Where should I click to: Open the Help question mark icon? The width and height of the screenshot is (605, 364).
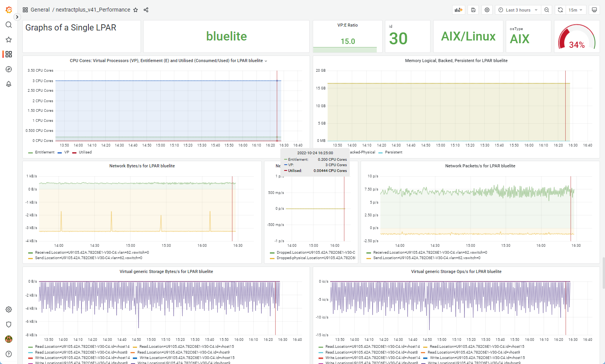pyautogui.click(x=8, y=354)
